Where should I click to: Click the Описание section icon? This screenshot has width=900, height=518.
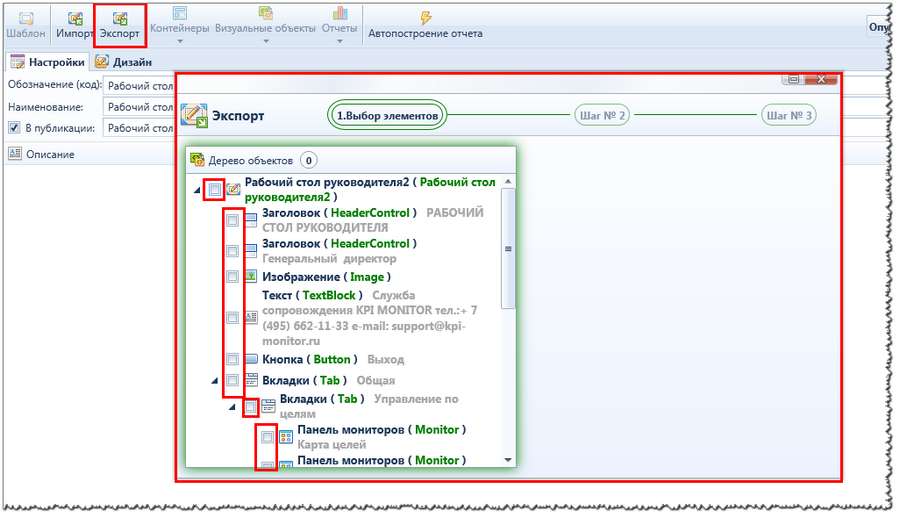pyautogui.click(x=15, y=153)
